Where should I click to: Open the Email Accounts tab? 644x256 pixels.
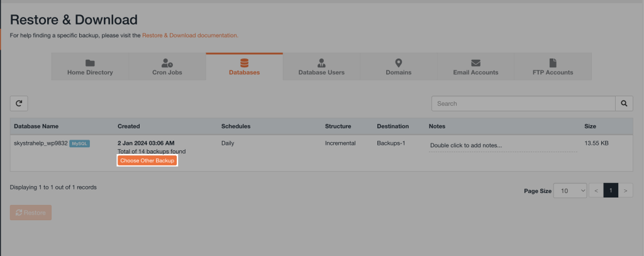click(475, 67)
